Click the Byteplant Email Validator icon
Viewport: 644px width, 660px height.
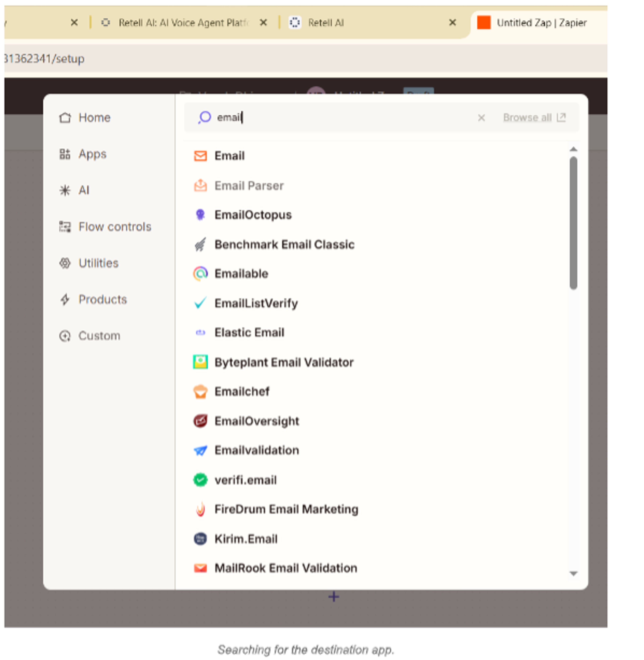200,362
